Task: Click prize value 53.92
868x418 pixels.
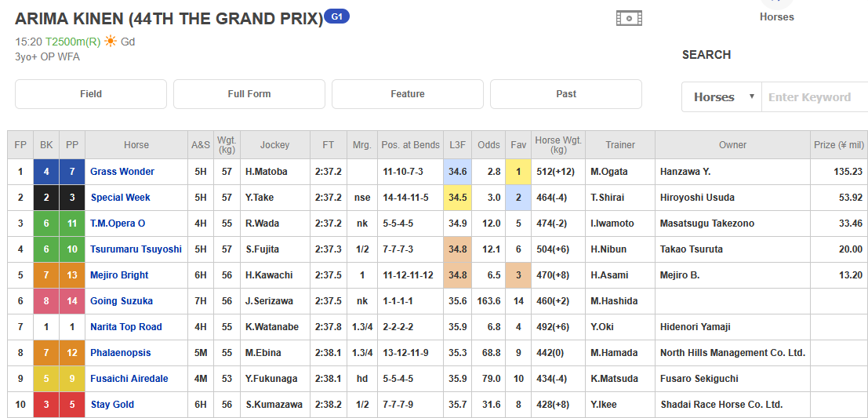Action: tap(852, 198)
